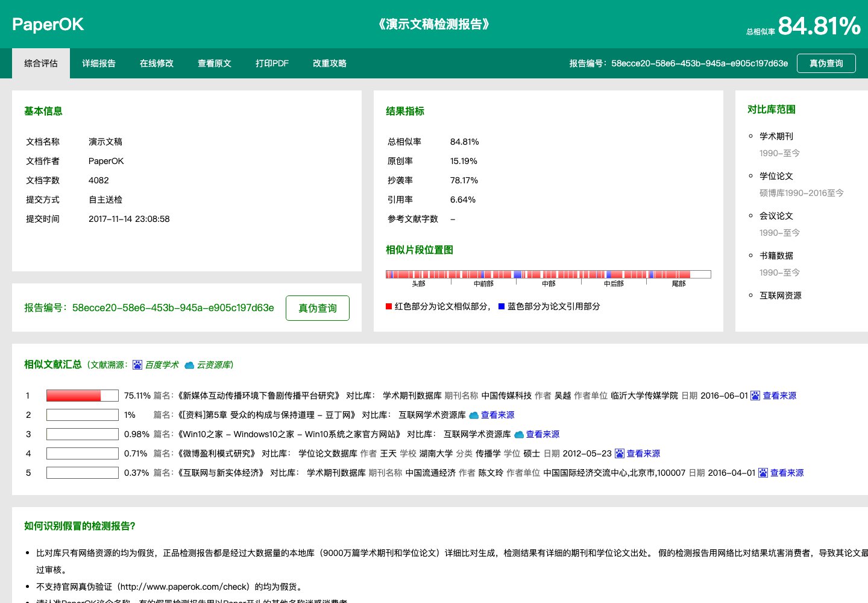Click the total similarity 84.81% in the header
The height and width of the screenshot is (603, 868).
click(x=819, y=26)
